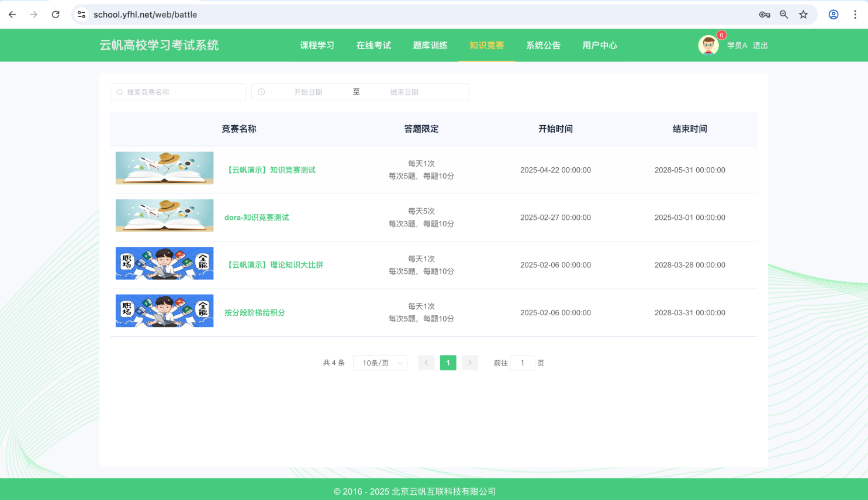Image resolution: width=868 pixels, height=500 pixels.
Task: Focus the 搜索竞赛名称 search field
Action: [178, 92]
